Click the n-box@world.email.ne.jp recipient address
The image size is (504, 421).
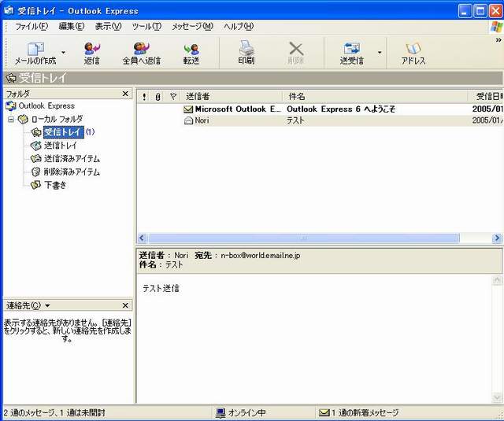tap(261, 256)
